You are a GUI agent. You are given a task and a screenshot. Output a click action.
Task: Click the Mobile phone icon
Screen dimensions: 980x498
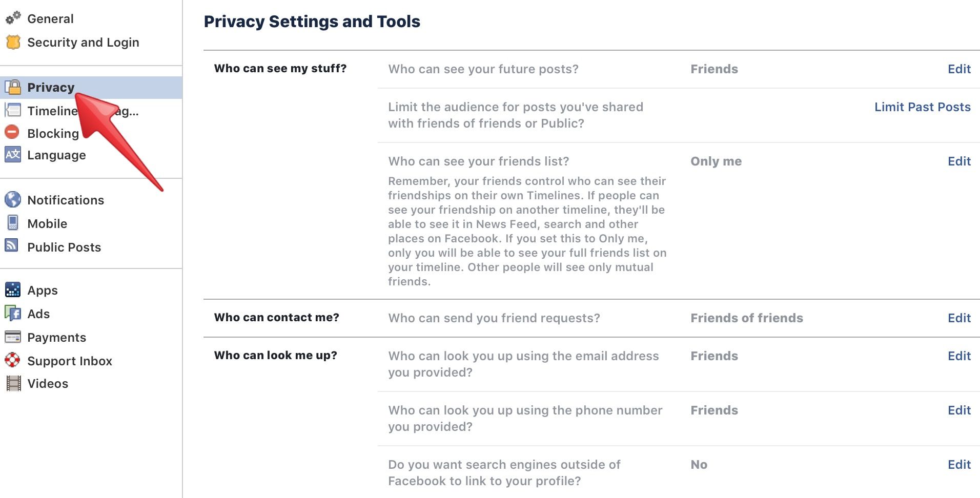(13, 223)
